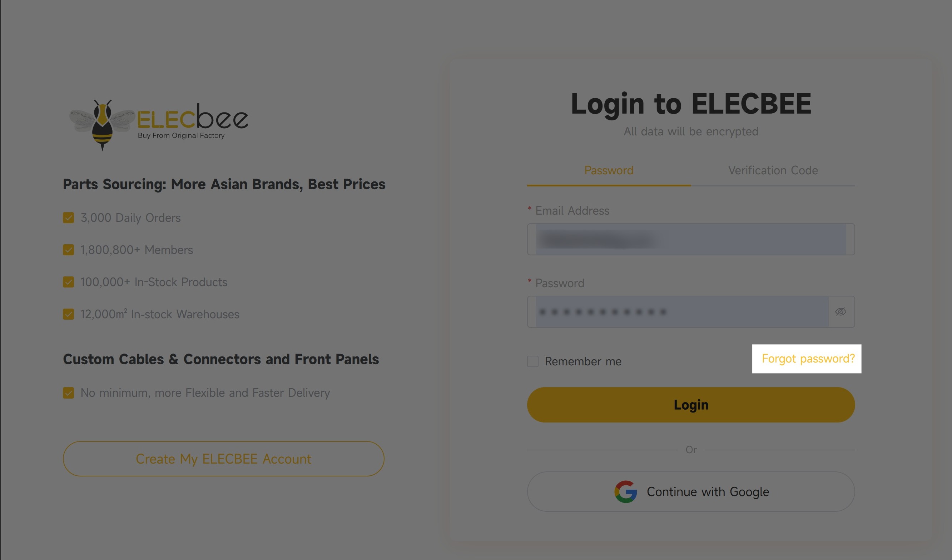
Task: Click the Google G icon
Action: pos(626,492)
